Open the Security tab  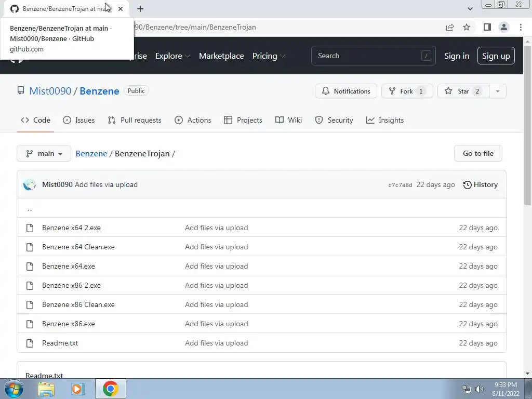(x=334, y=120)
